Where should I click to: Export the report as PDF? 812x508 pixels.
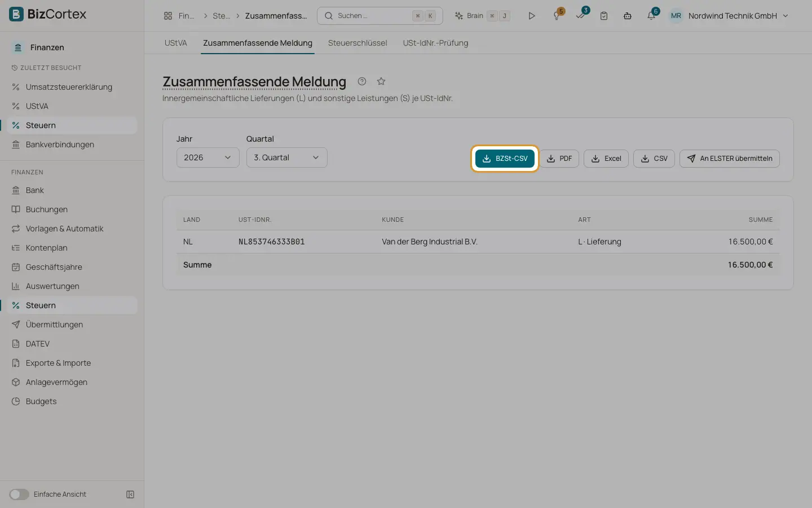click(559, 159)
